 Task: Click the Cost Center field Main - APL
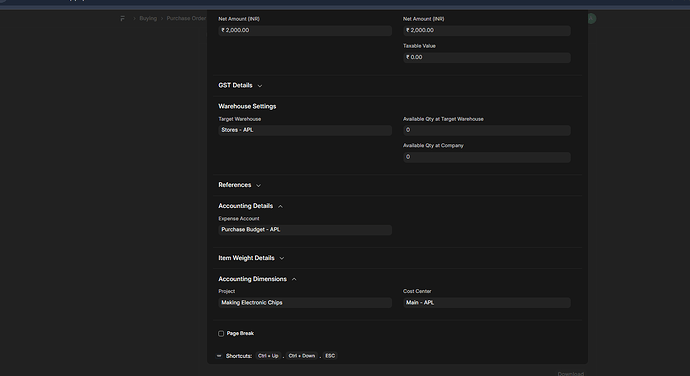click(487, 302)
